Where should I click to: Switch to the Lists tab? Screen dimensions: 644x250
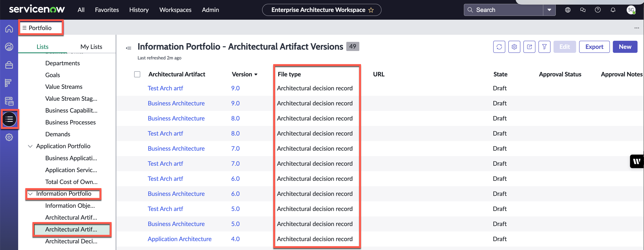[42, 46]
